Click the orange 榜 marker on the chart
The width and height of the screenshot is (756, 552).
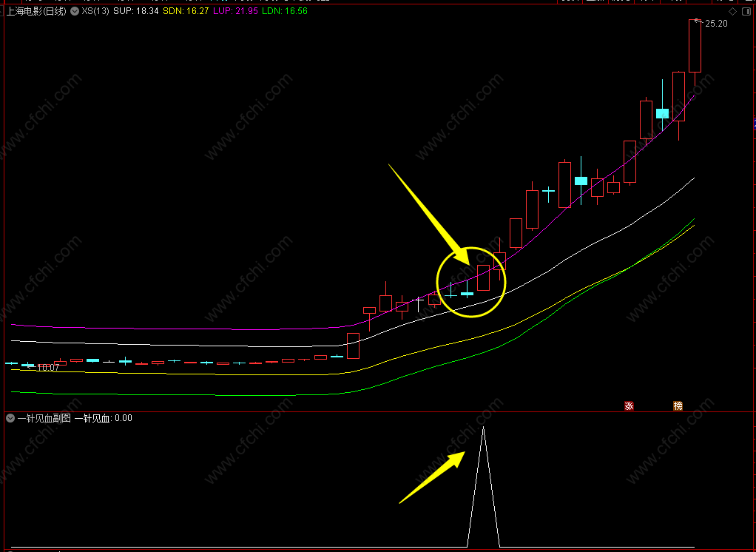tap(678, 406)
